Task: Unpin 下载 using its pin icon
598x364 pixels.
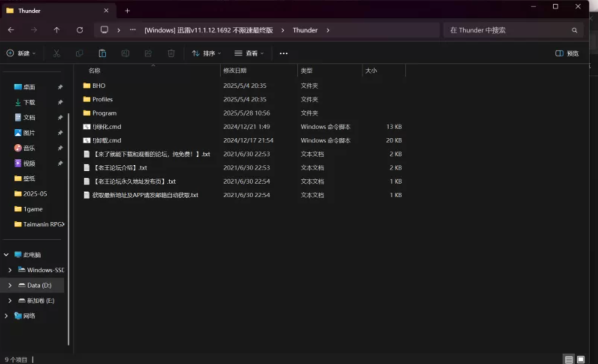Action: click(60, 102)
